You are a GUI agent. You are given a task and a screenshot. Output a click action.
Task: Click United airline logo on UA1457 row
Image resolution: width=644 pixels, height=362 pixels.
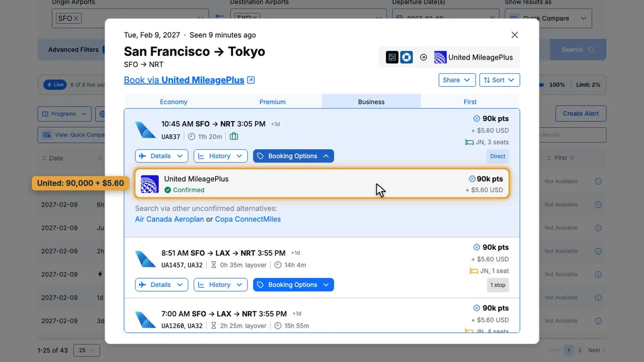[145, 259]
